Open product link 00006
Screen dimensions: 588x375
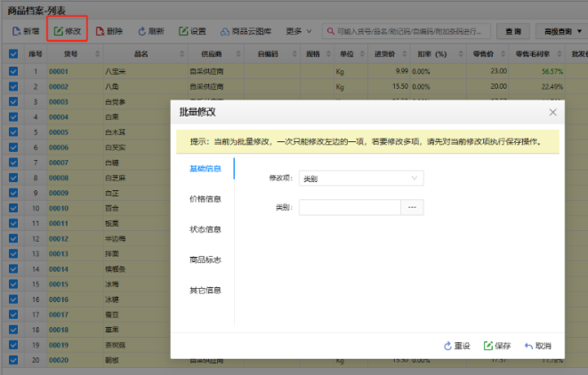(x=59, y=148)
